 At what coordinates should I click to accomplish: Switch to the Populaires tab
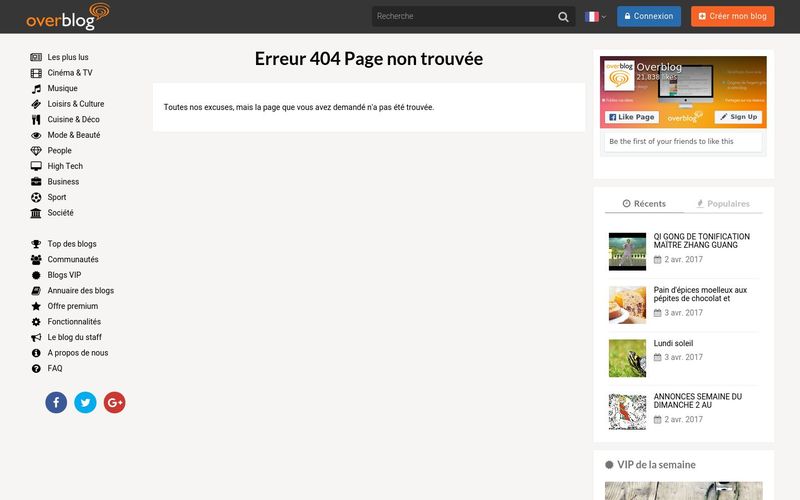tap(722, 203)
